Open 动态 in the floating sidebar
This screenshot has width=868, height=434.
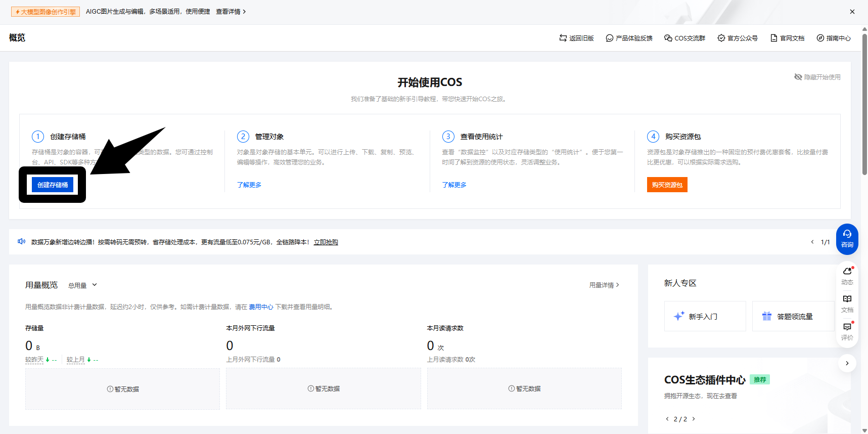pyautogui.click(x=847, y=276)
